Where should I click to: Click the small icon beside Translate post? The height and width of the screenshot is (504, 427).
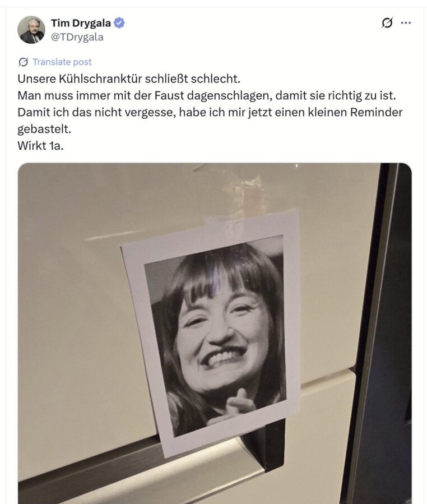click(x=23, y=62)
